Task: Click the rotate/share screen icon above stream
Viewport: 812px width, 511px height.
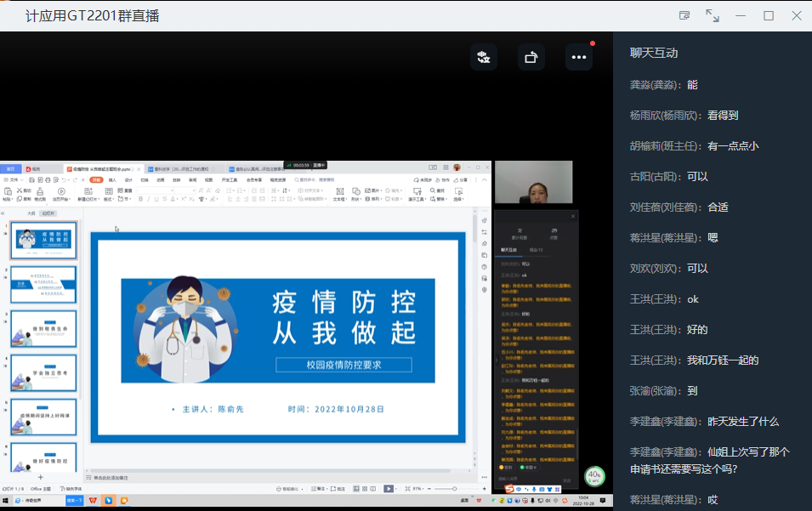Action: click(x=531, y=57)
